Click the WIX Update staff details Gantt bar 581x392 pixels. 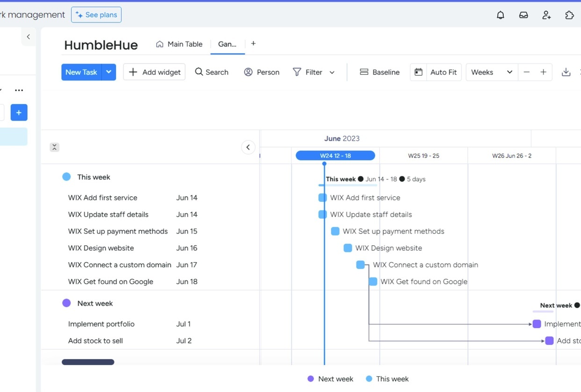(x=322, y=214)
